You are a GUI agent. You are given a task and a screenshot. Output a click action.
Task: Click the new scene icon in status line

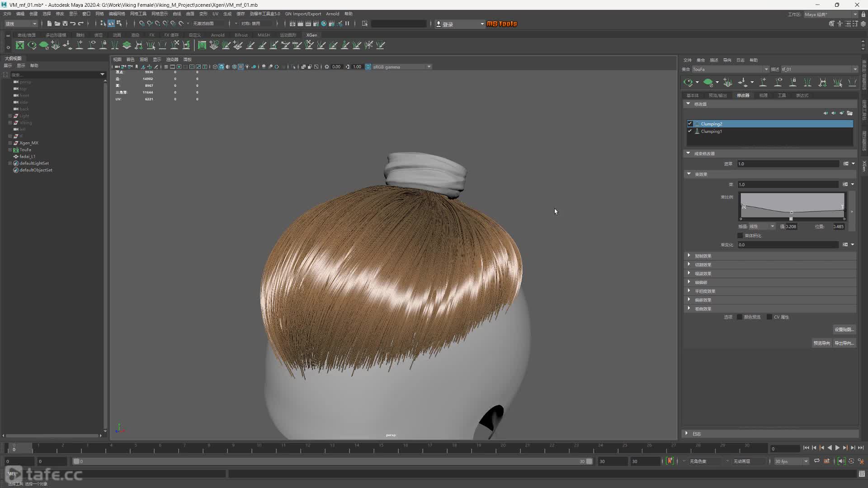pos(49,23)
